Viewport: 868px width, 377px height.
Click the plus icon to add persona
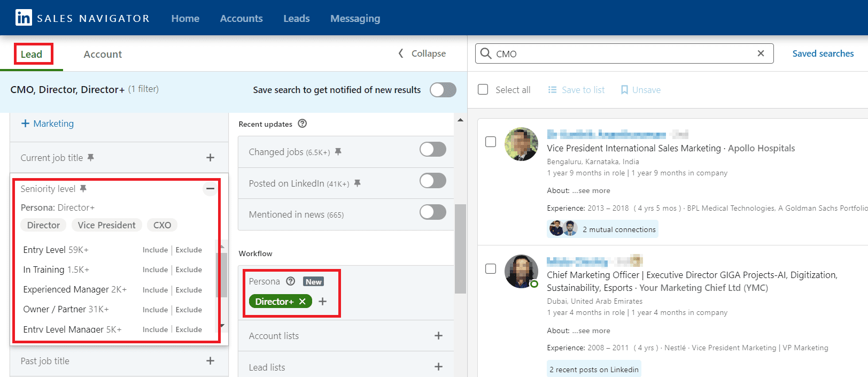(x=323, y=302)
